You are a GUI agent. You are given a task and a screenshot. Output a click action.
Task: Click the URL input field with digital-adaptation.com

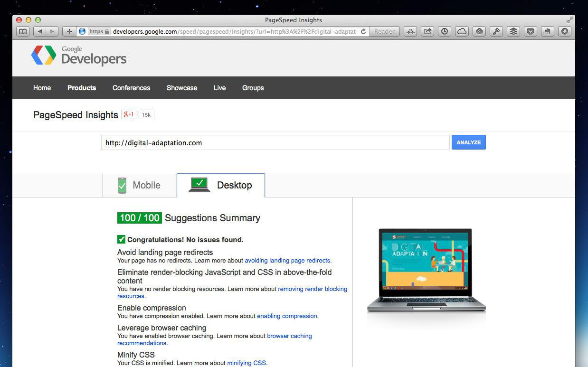(275, 142)
